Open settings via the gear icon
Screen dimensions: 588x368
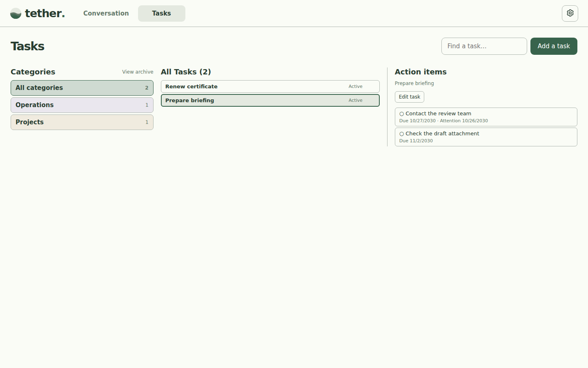click(x=570, y=13)
